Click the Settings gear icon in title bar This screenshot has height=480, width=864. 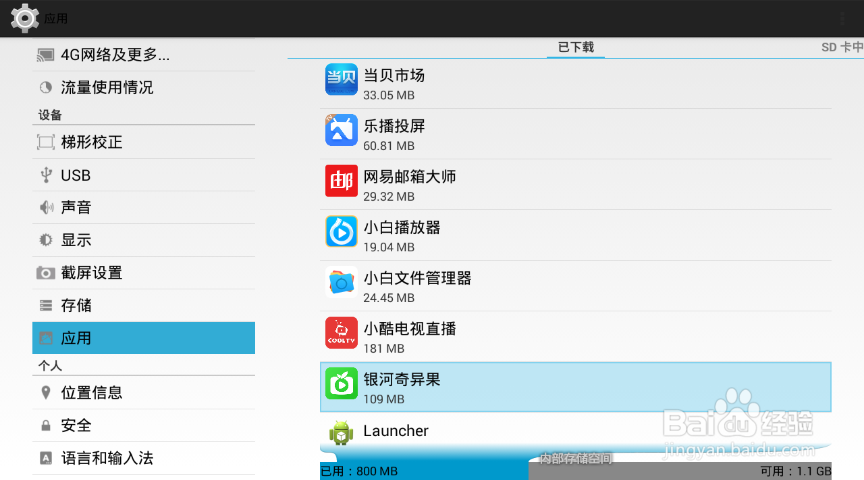[24, 18]
